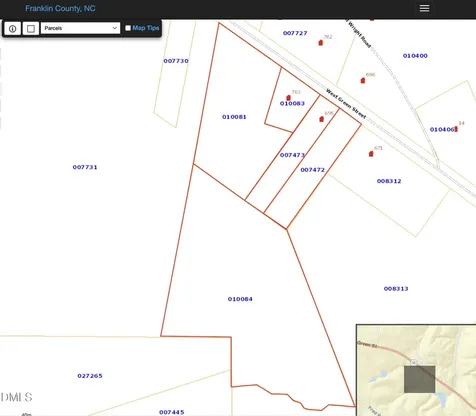Select parcel 007472 label
The width and height of the screenshot is (476, 416).
tap(313, 170)
